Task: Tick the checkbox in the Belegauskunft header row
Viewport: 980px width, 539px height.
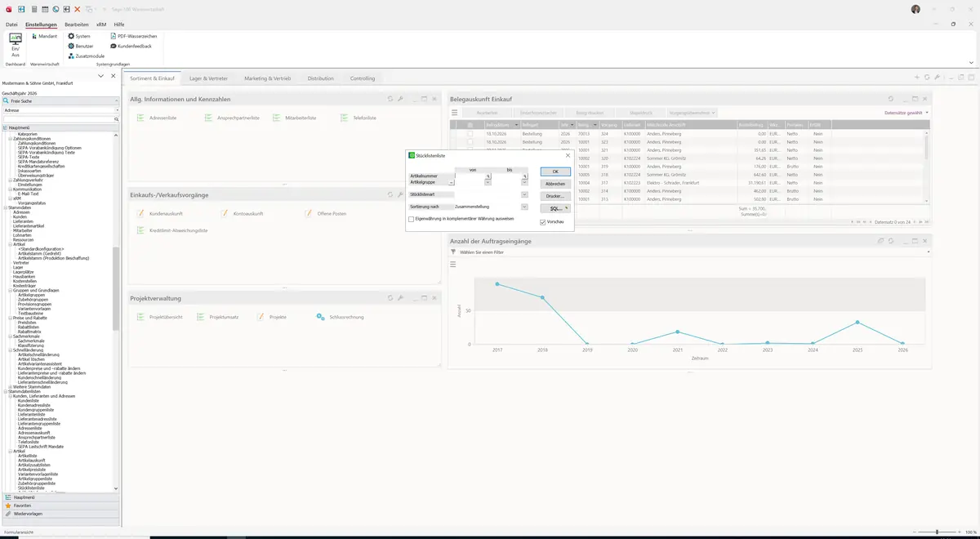Action: coord(470,125)
